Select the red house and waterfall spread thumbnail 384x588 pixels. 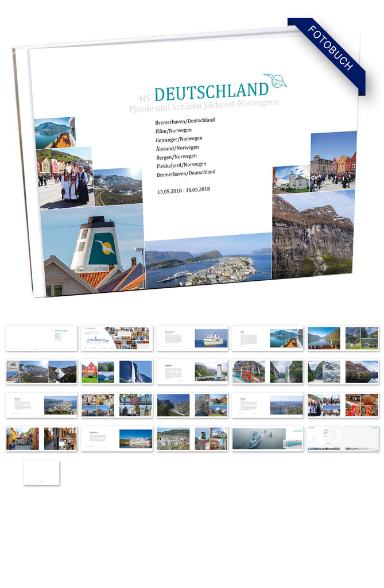point(117,372)
